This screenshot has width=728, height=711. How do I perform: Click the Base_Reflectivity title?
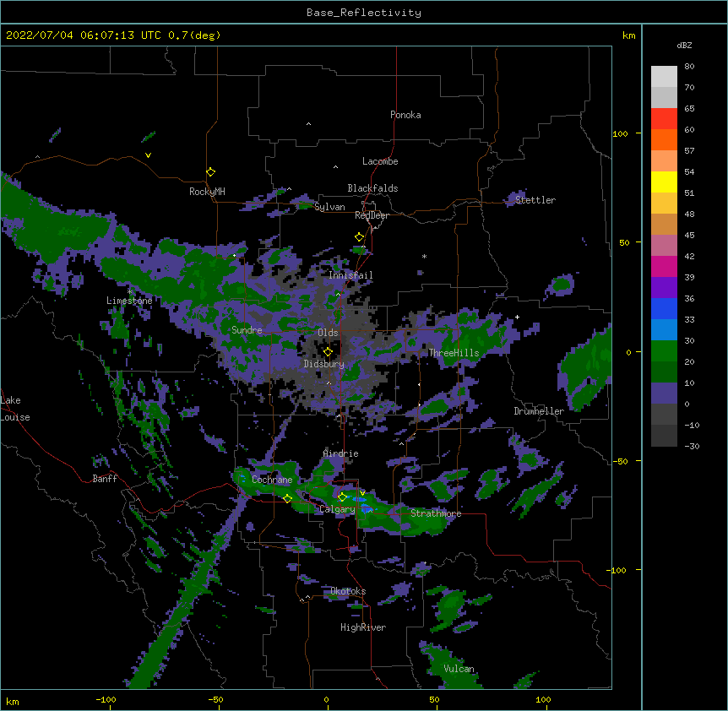pos(364,13)
